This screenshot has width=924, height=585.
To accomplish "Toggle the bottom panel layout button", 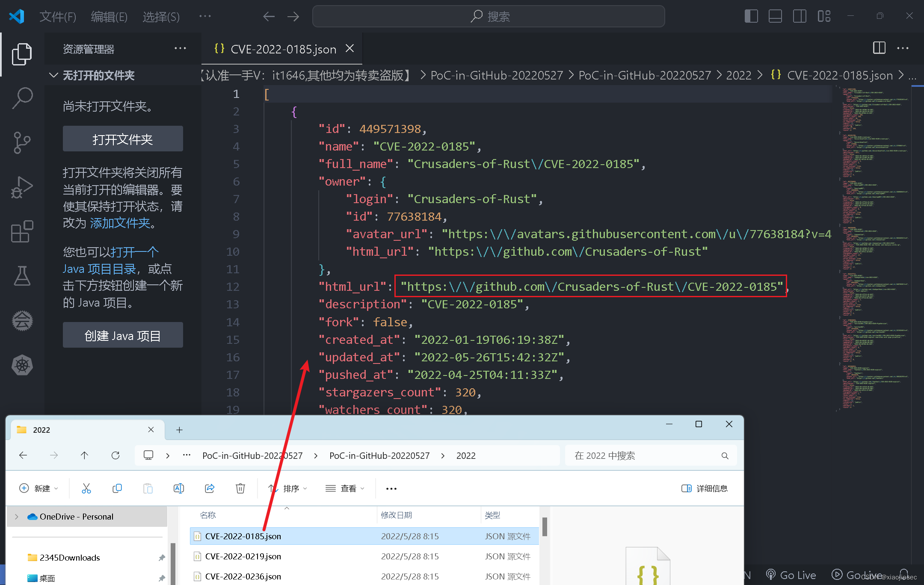I will point(775,16).
